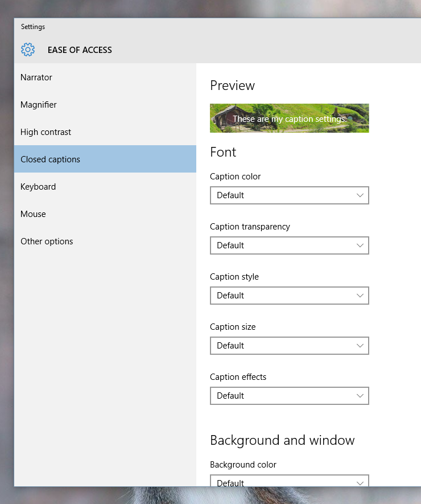The image size is (421, 504).
Task: Expand the Caption style combo box
Action: (290, 296)
